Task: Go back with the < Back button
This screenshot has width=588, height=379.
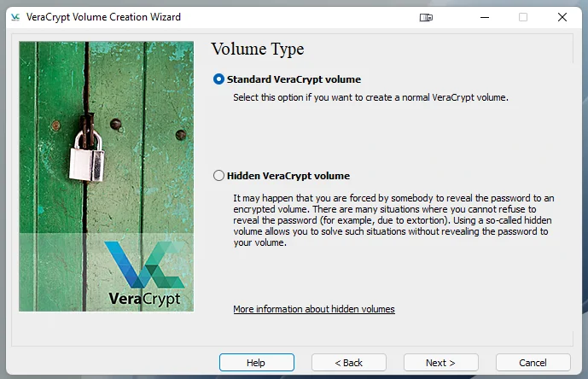Action: pos(349,363)
